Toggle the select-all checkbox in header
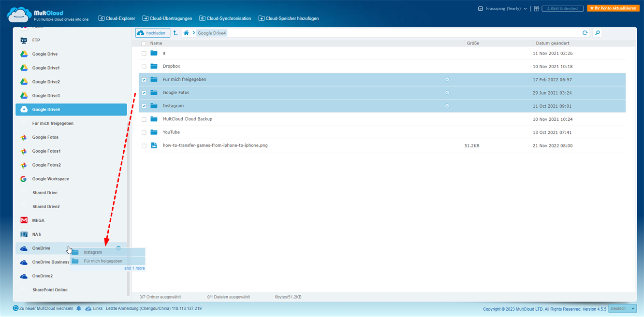 coord(144,43)
